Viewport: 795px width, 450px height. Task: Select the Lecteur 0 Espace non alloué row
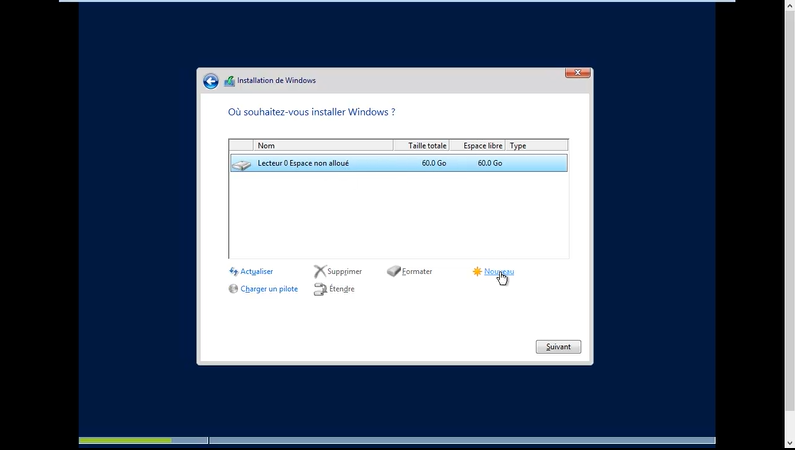coord(400,163)
